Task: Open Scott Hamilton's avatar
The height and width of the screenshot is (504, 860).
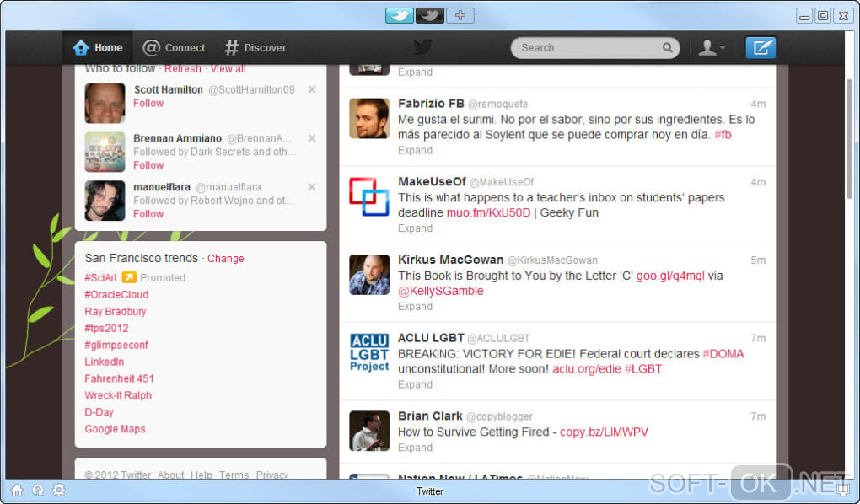Action: click(105, 103)
